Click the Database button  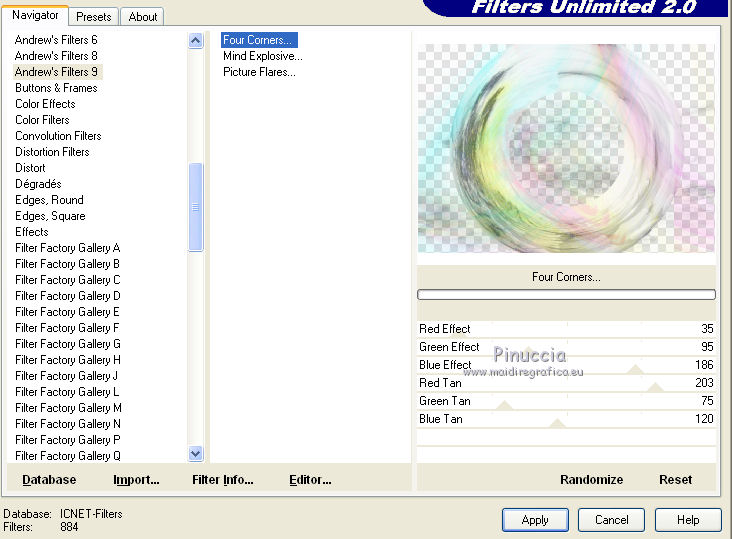49,480
